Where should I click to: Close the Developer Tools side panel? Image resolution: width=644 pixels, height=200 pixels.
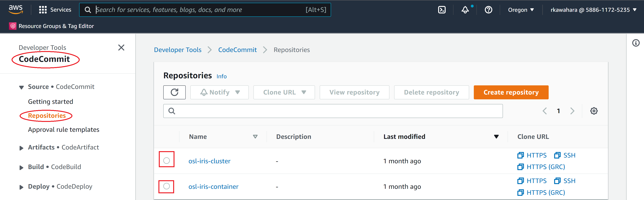(121, 48)
